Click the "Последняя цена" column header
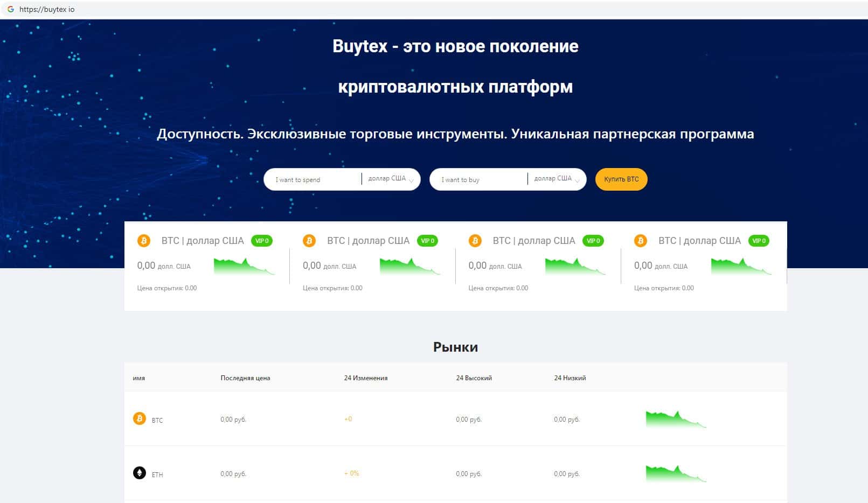 [x=245, y=378]
